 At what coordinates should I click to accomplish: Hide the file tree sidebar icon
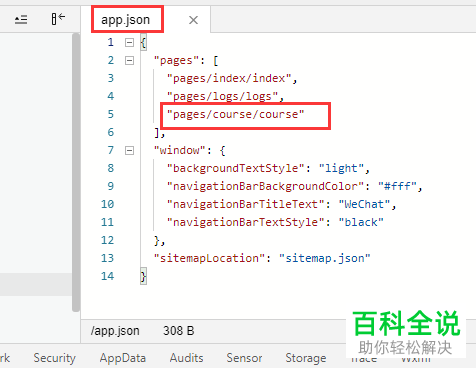(x=58, y=19)
